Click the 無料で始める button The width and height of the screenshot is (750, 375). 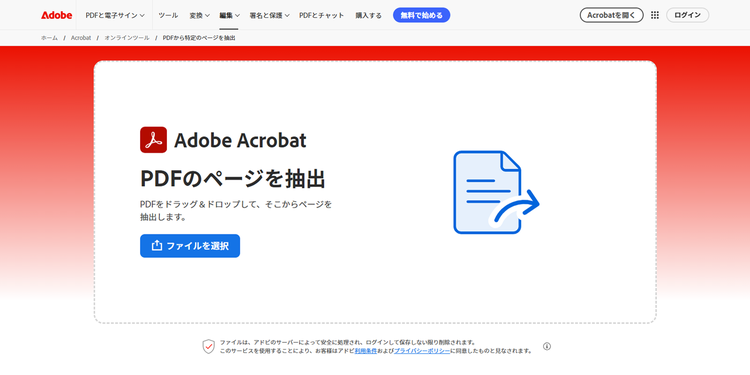[x=421, y=15]
